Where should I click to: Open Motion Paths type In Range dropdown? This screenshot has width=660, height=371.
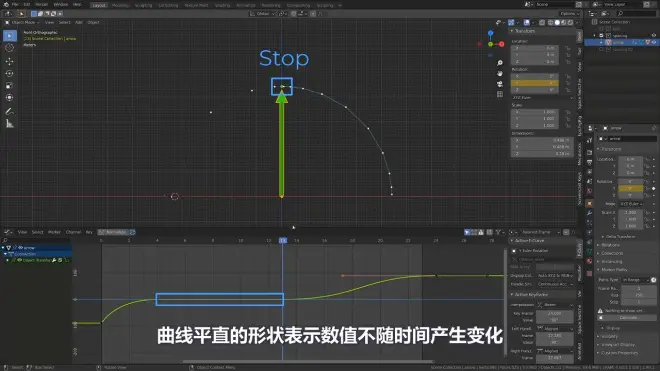click(x=636, y=280)
